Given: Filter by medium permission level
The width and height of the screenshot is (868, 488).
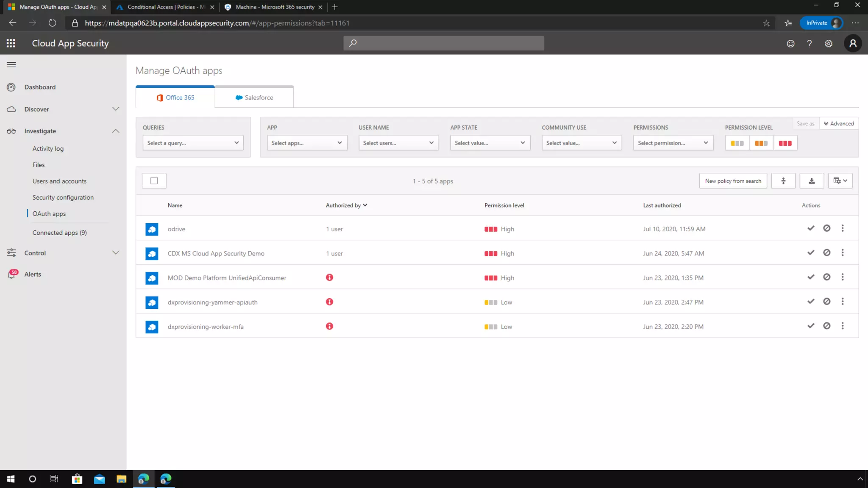Looking at the screenshot, I should (761, 143).
